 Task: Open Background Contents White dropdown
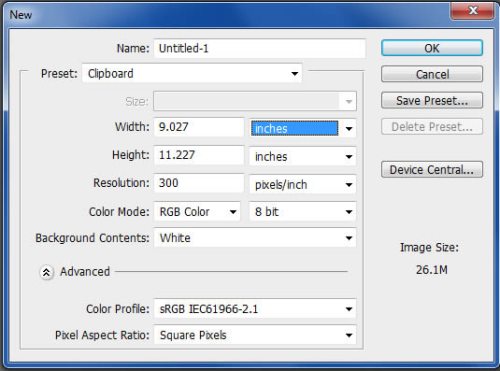(x=255, y=238)
